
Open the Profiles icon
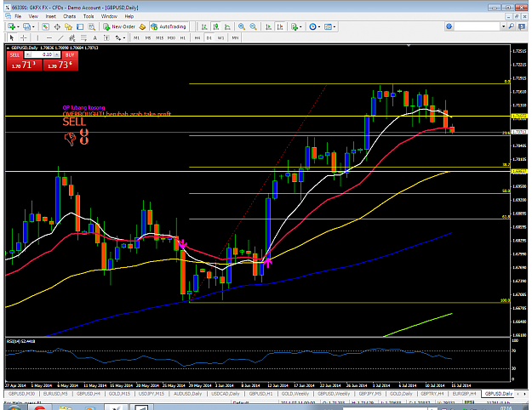(26, 26)
